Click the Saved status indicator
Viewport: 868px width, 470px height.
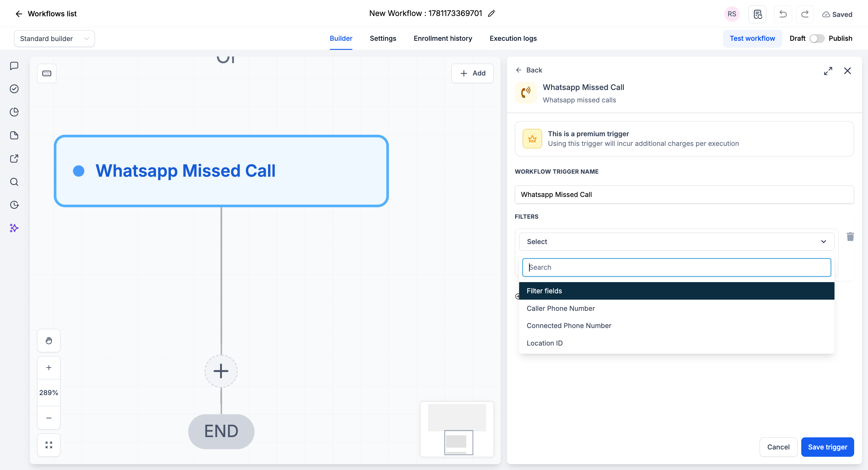point(837,14)
